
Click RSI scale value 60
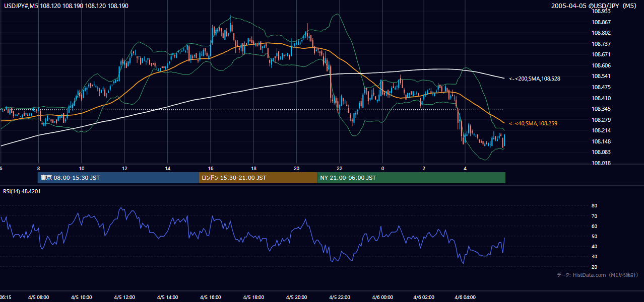coord(594,226)
